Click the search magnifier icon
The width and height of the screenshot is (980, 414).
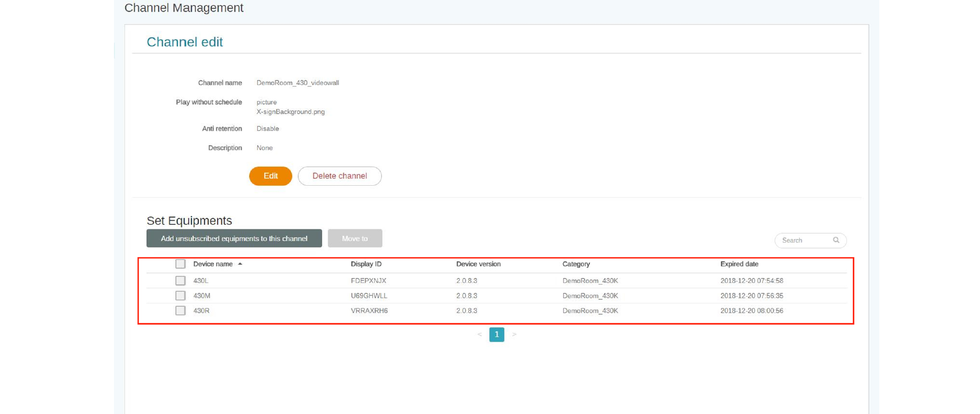click(836, 240)
